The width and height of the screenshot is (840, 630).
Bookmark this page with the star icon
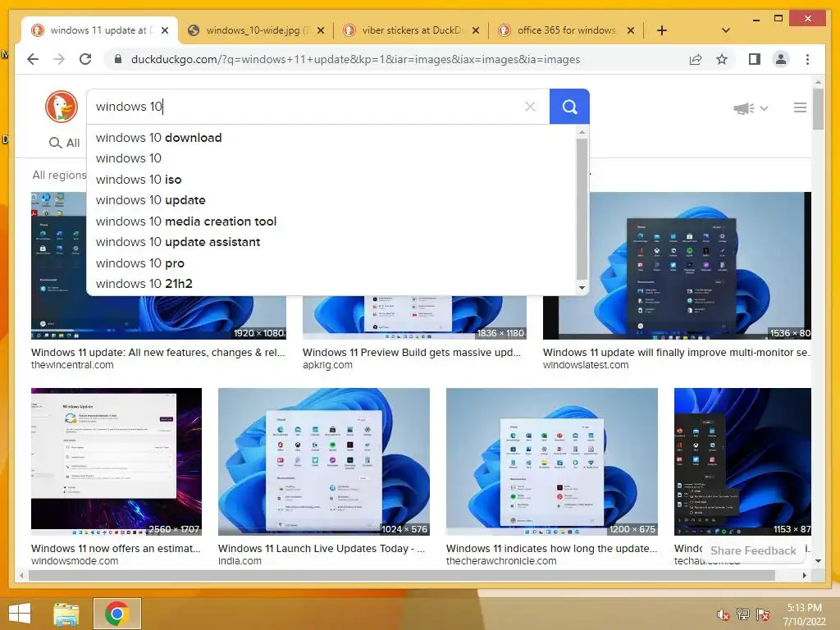722,59
